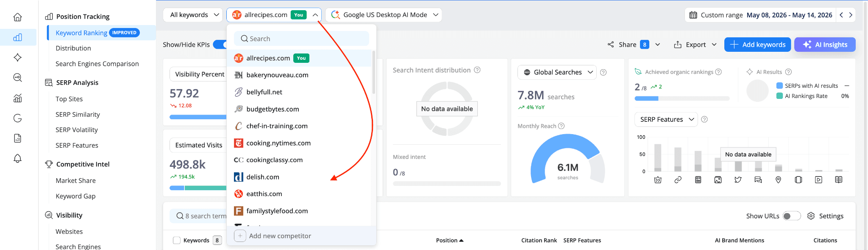Click Add new competitor

302,236
